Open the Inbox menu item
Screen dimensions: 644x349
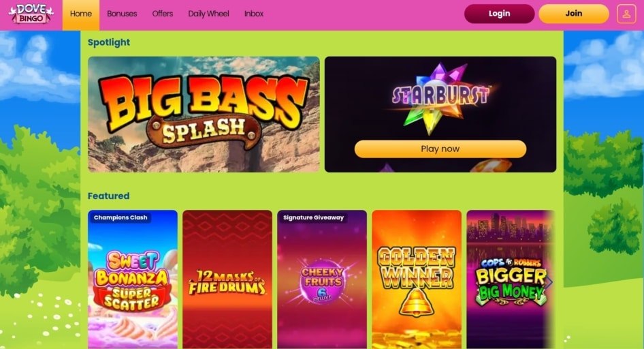pos(254,14)
